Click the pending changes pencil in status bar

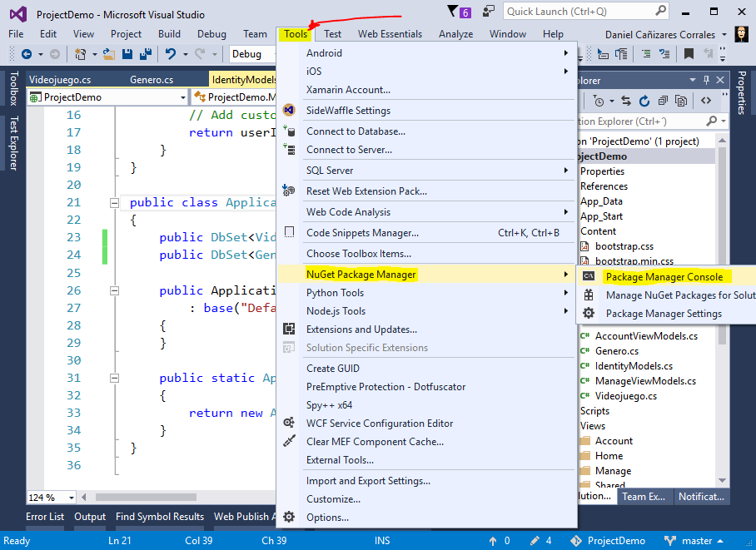point(535,541)
